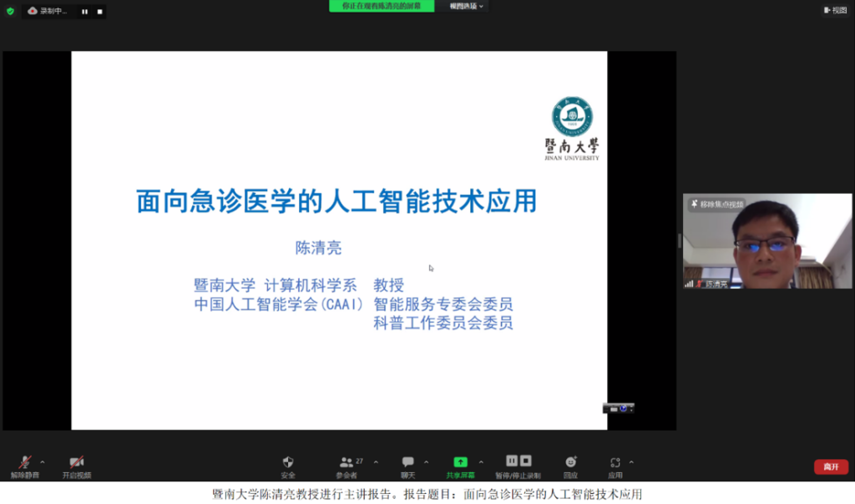Open the 安全 security shield menu

point(288,467)
